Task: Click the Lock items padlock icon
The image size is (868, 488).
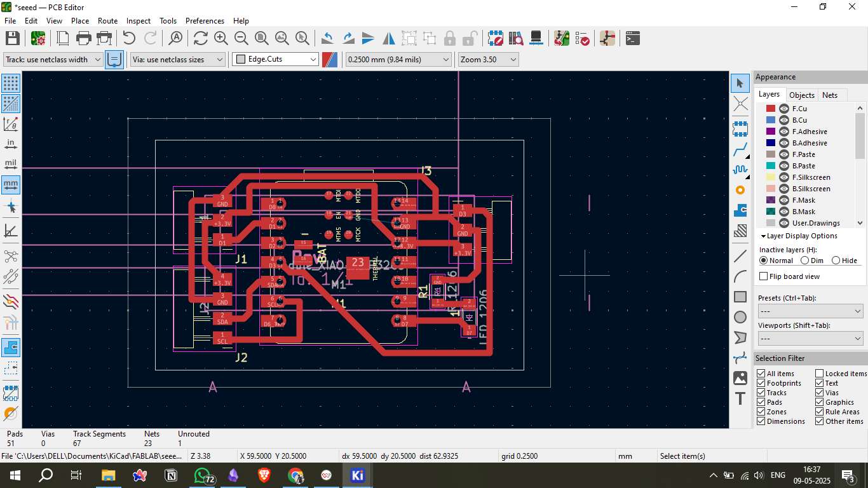Action: coord(450,38)
